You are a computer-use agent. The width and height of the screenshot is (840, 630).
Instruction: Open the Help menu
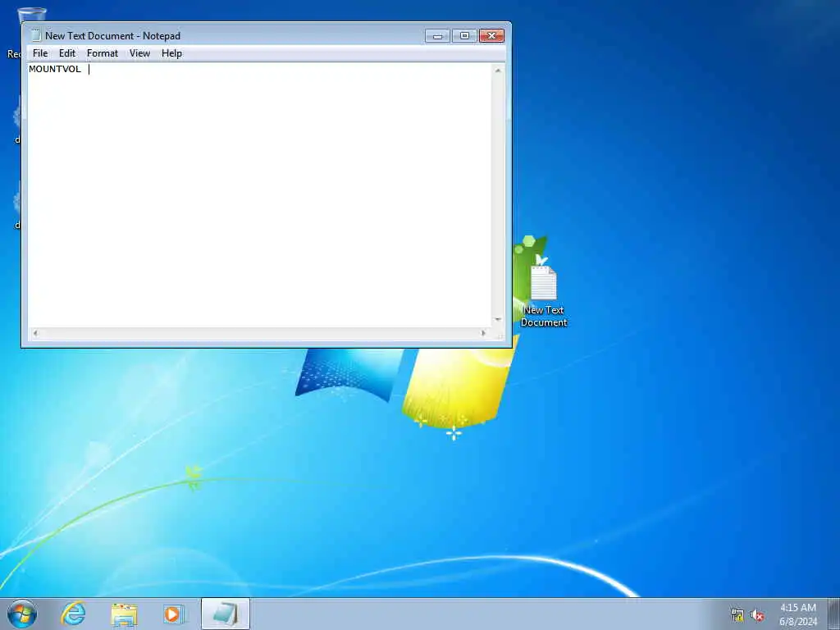pos(172,53)
